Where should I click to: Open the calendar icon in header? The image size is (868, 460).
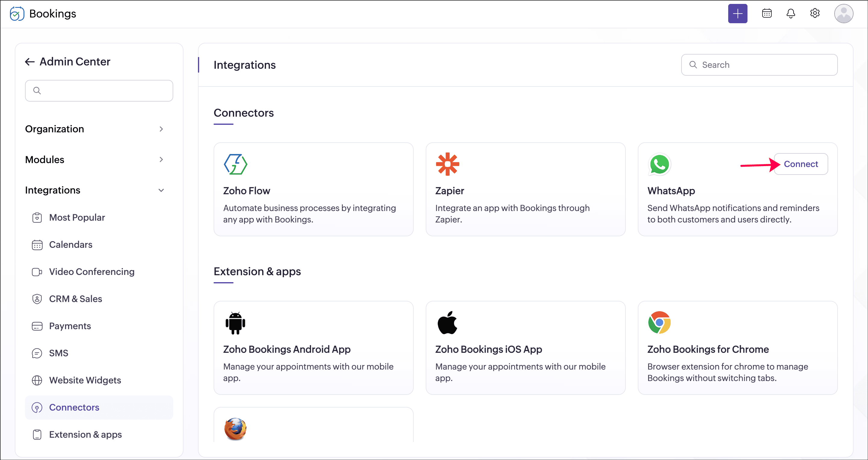click(x=766, y=14)
